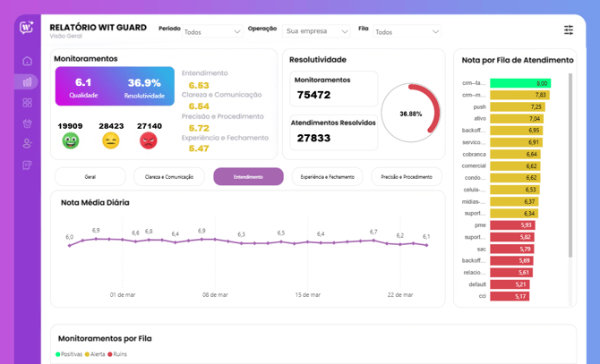Screen dimensions: 600x364
Task: Click the 08 de mar axis label
Action: pyautogui.click(x=215, y=295)
